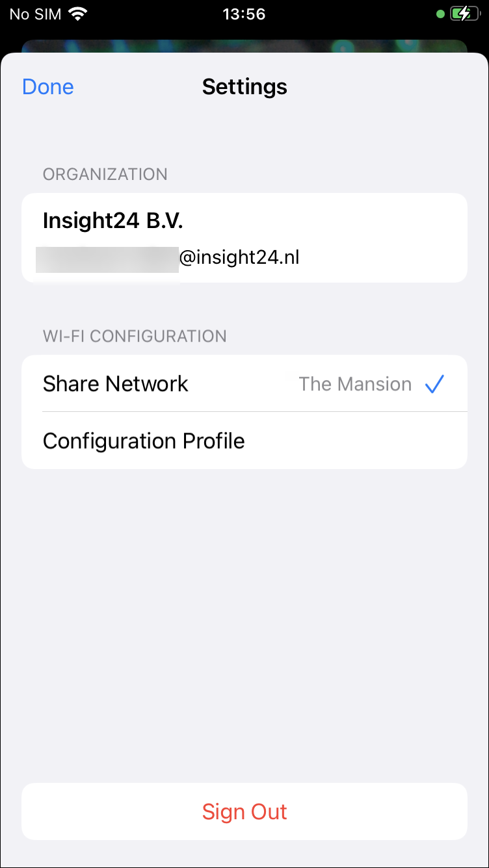Click the Settings title at the top

(x=244, y=87)
